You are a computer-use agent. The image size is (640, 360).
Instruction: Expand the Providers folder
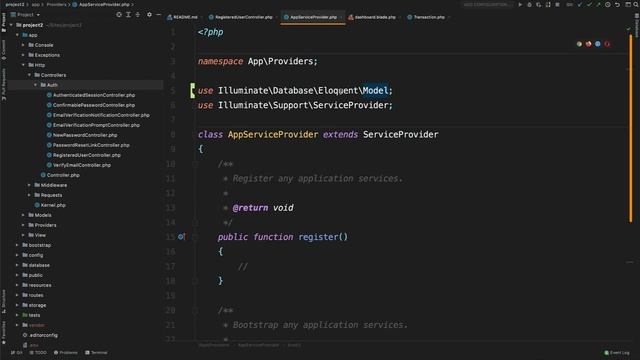[x=23, y=225]
